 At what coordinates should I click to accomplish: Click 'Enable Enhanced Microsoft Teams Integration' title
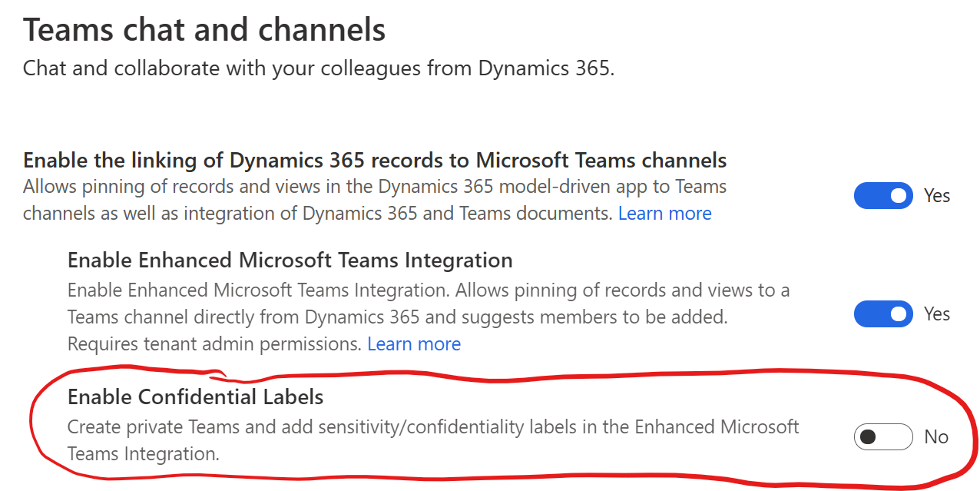point(290,260)
